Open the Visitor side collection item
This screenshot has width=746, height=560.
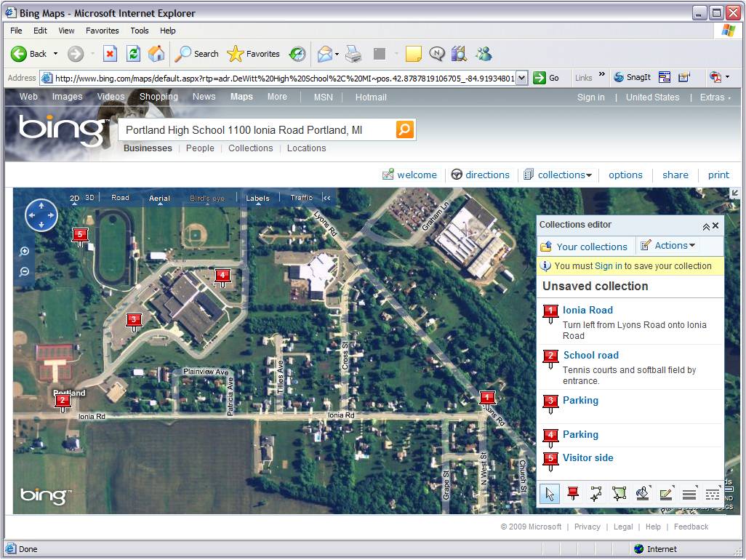[588, 457]
